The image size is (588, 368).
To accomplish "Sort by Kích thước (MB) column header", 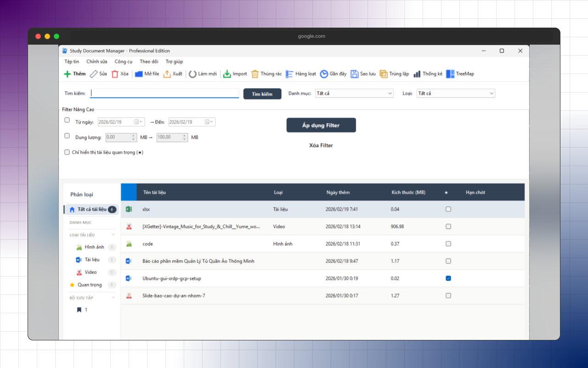I will pos(408,192).
